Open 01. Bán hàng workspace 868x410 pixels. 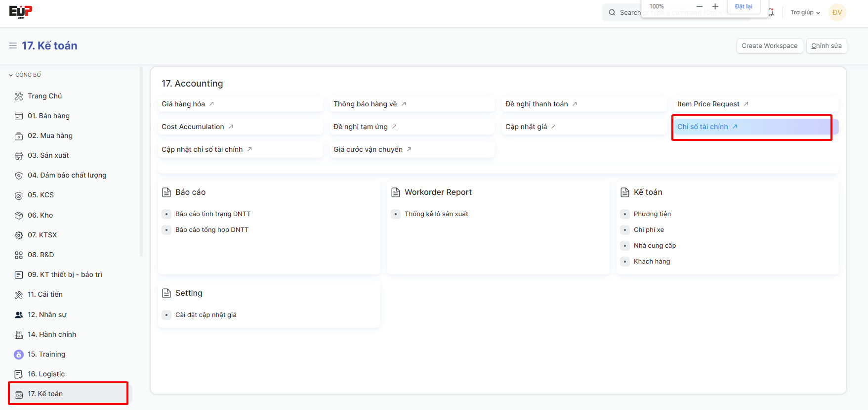pyautogui.click(x=48, y=116)
